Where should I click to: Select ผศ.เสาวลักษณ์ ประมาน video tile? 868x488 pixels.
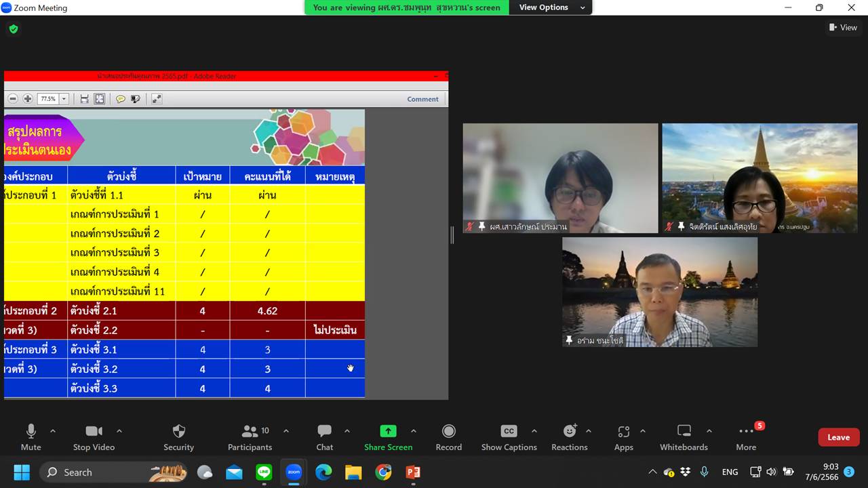[x=560, y=178]
